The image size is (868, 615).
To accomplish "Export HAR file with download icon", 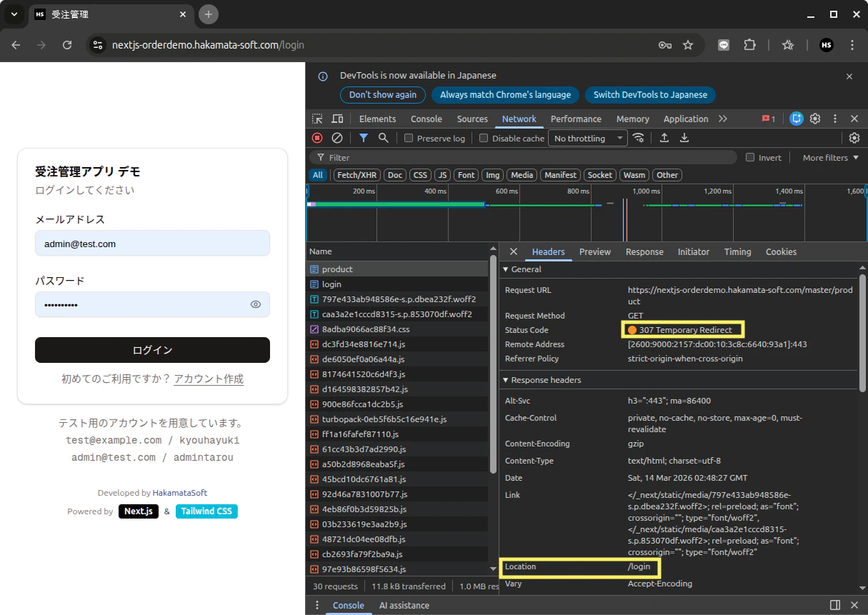I will pos(684,138).
